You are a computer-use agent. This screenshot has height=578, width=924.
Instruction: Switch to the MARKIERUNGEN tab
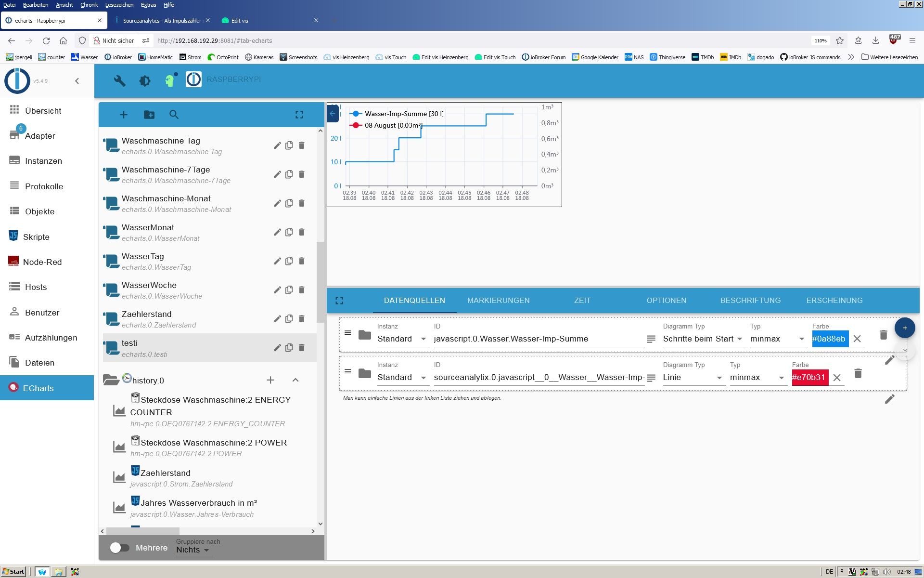[x=498, y=301]
